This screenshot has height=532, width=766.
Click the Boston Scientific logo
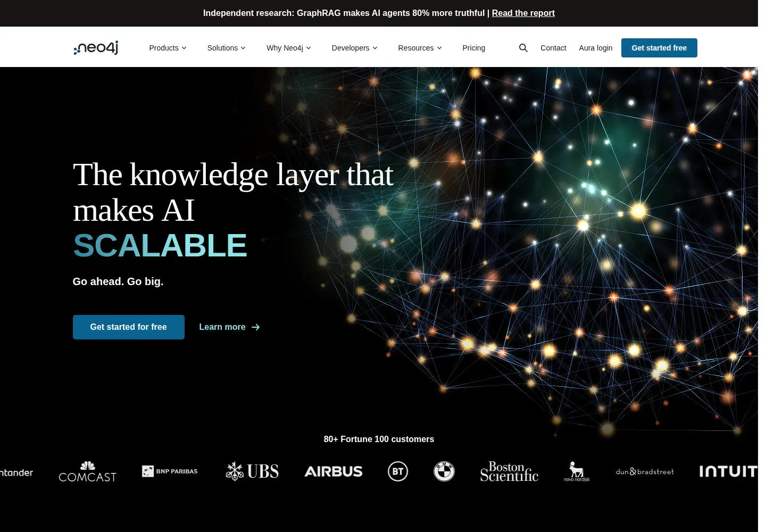pyautogui.click(x=510, y=471)
